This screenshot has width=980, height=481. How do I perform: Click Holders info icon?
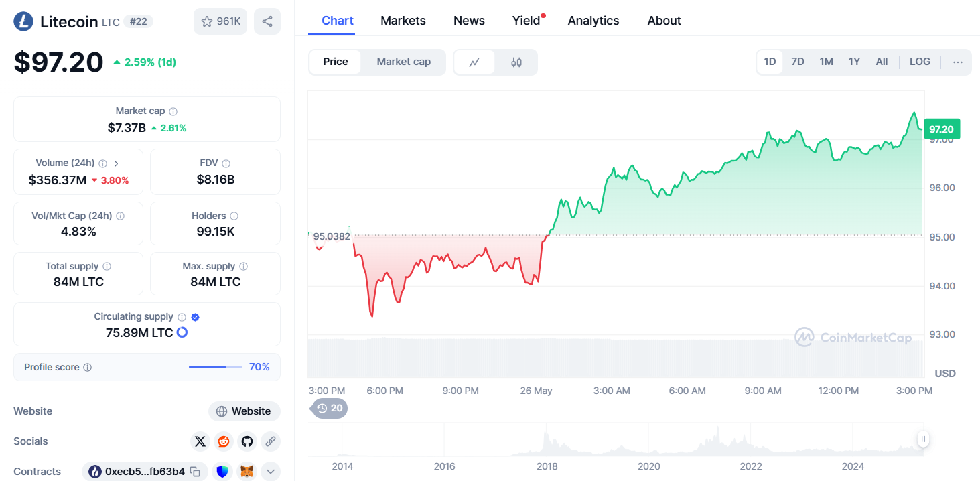coord(234,216)
